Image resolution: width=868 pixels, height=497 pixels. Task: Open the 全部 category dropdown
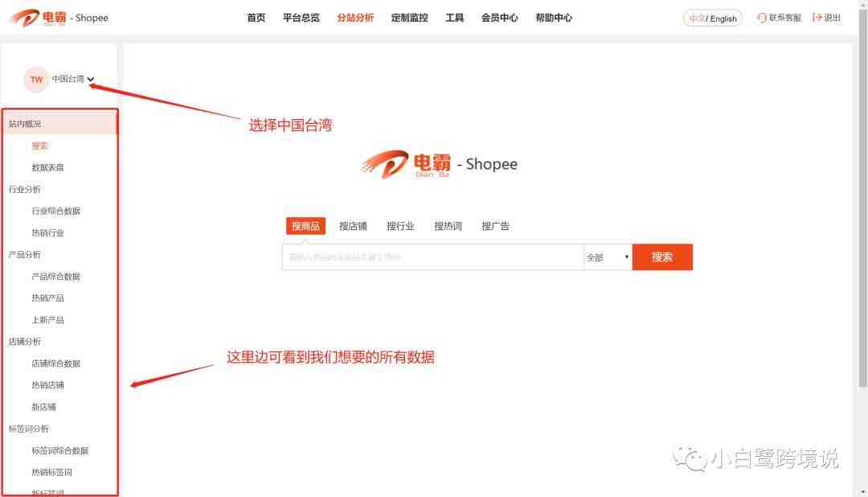(x=608, y=257)
